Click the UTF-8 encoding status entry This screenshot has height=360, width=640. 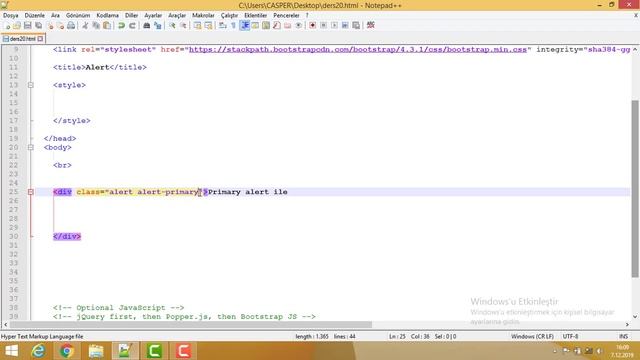point(570,336)
